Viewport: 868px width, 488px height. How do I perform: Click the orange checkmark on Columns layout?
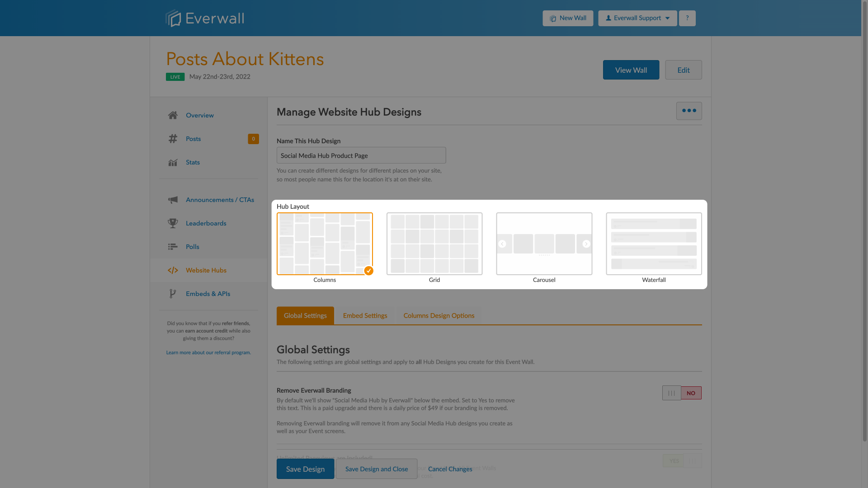click(x=369, y=271)
